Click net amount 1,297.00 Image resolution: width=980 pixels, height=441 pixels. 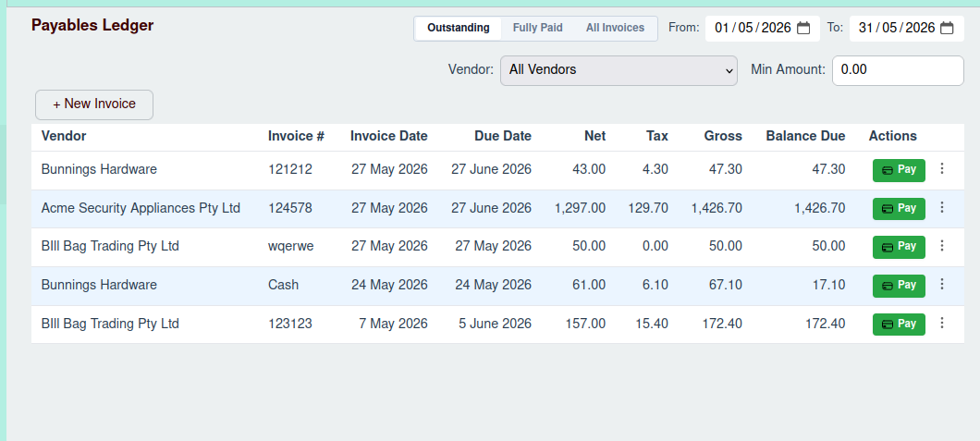pos(580,208)
